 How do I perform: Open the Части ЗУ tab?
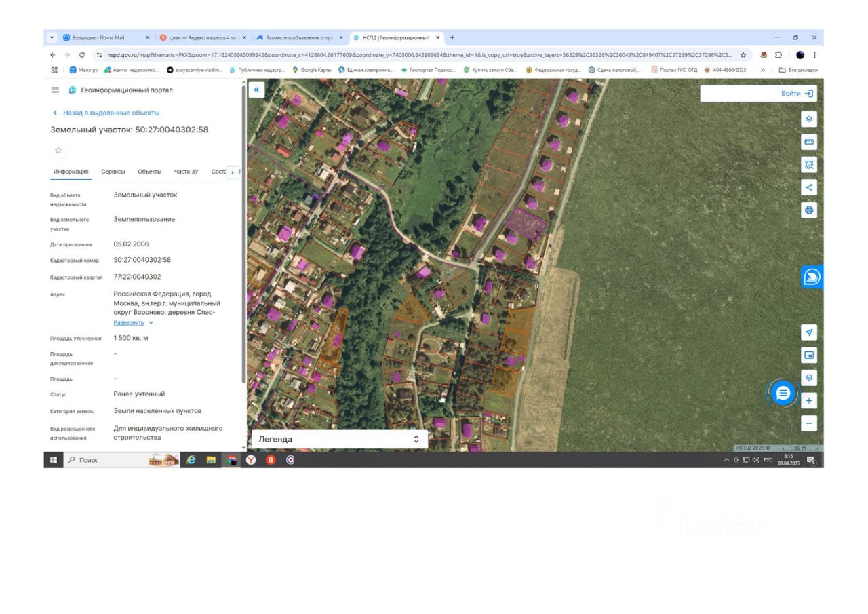tap(186, 172)
